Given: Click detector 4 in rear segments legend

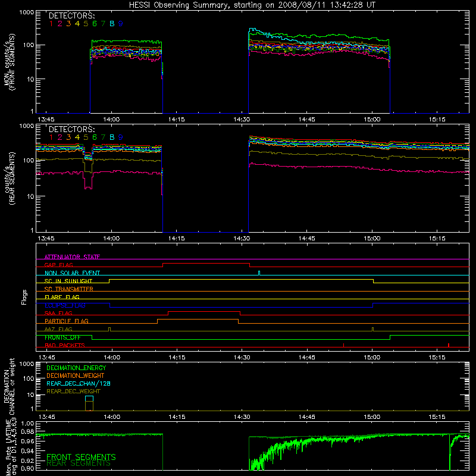Looking at the screenshot, I should pos(77,137).
